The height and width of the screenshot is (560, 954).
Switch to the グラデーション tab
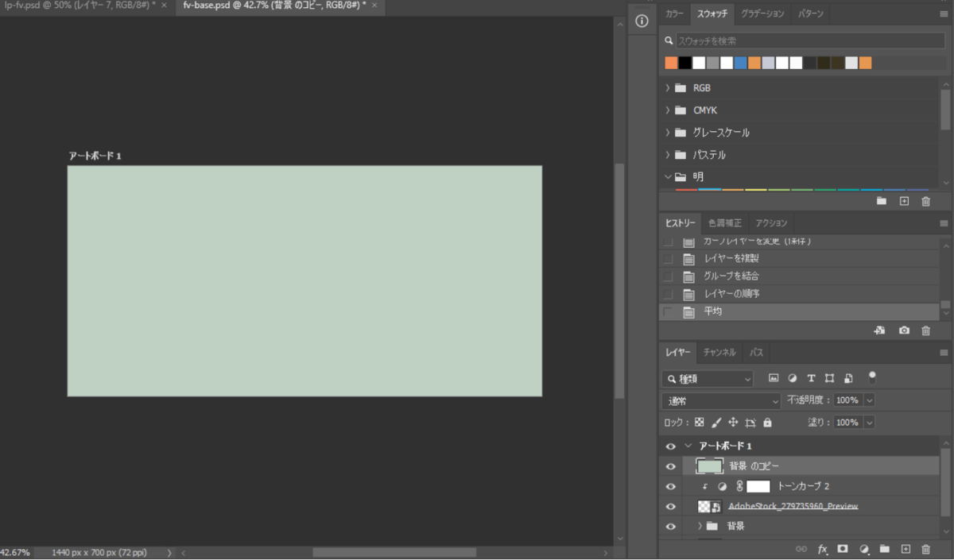pos(762,14)
